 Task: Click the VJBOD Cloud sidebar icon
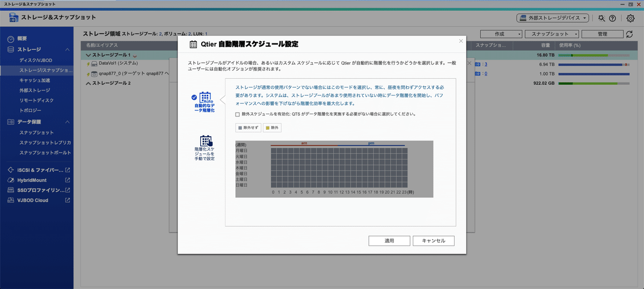coord(11,201)
